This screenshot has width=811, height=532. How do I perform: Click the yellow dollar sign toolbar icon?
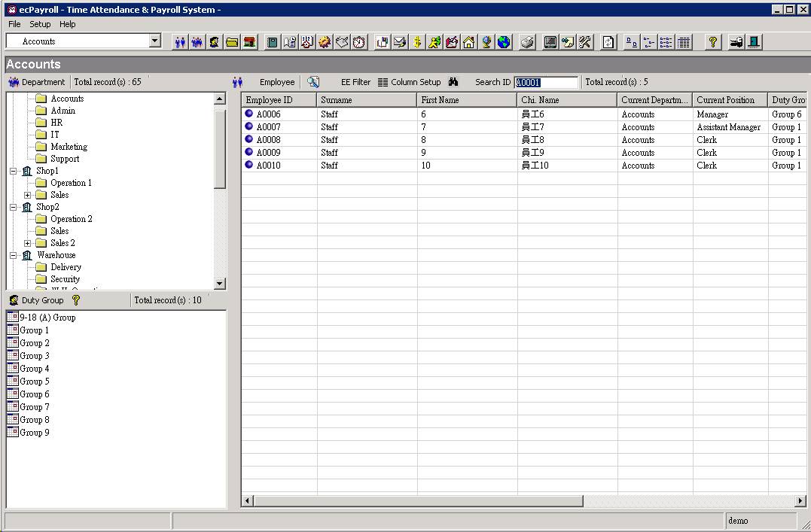(417, 42)
